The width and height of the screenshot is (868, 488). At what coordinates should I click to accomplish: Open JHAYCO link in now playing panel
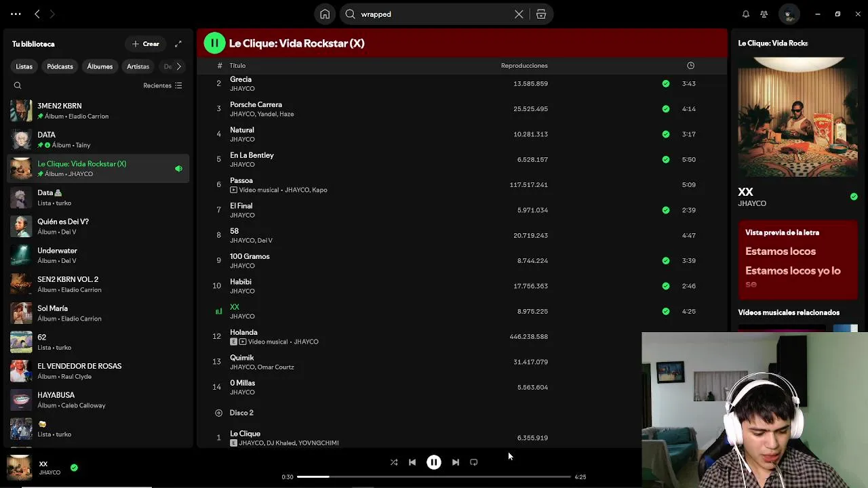(752, 203)
